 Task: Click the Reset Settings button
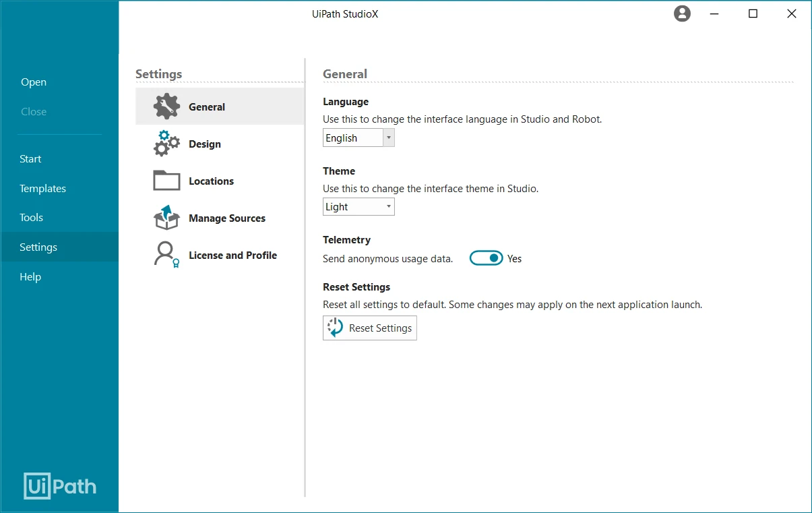(x=370, y=328)
